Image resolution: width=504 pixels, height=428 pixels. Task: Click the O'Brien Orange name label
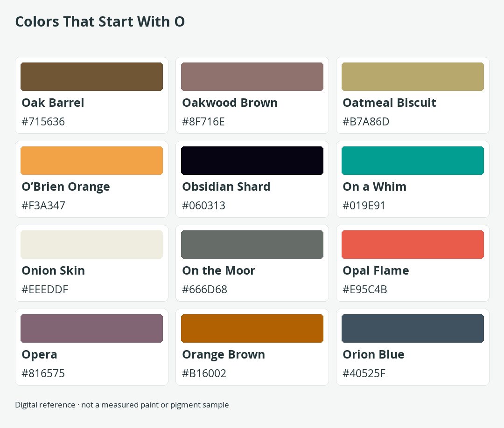[x=66, y=187]
